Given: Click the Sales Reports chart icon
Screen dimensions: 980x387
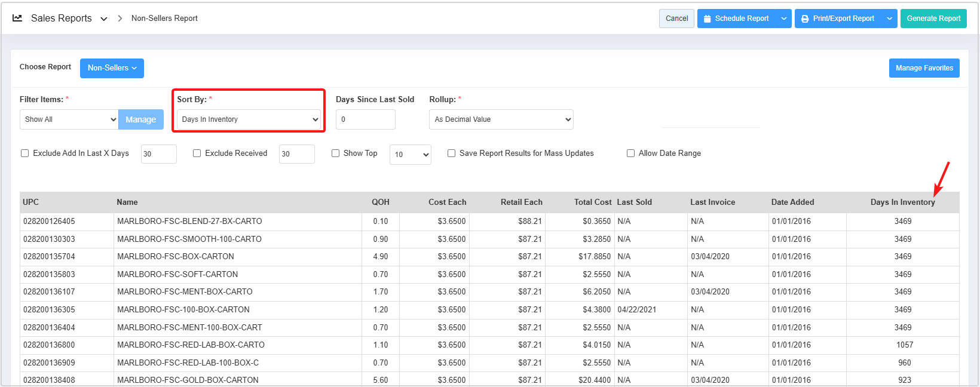Looking at the screenshot, I should (x=17, y=19).
